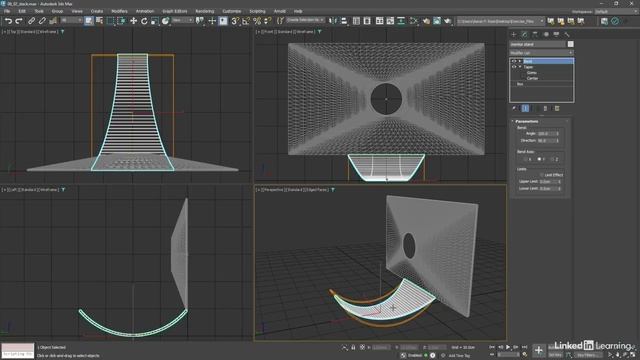
Task: Select Taper Center sub-object in stack
Action: [x=532, y=78]
